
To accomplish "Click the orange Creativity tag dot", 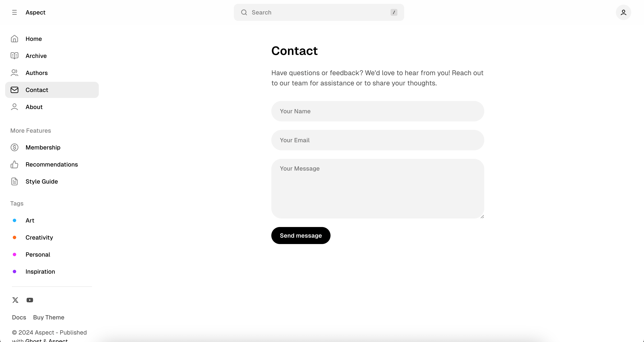I will (x=14, y=237).
